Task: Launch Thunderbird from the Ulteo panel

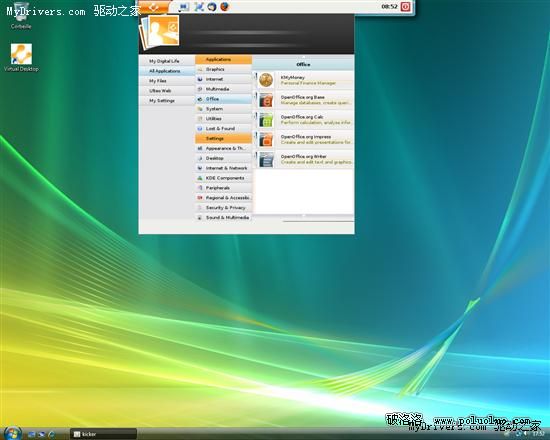Action: (212, 6)
